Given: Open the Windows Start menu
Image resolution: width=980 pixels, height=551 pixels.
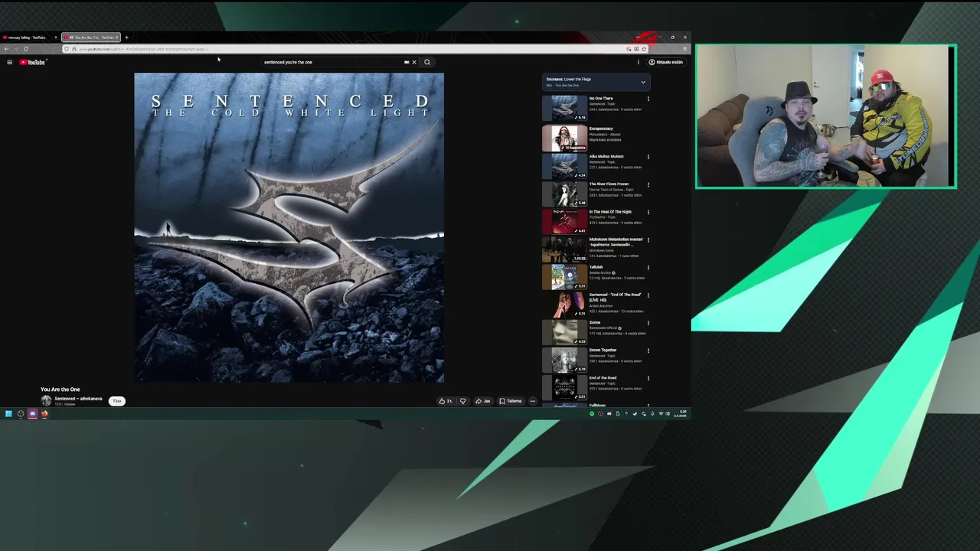Looking at the screenshot, I should point(8,414).
